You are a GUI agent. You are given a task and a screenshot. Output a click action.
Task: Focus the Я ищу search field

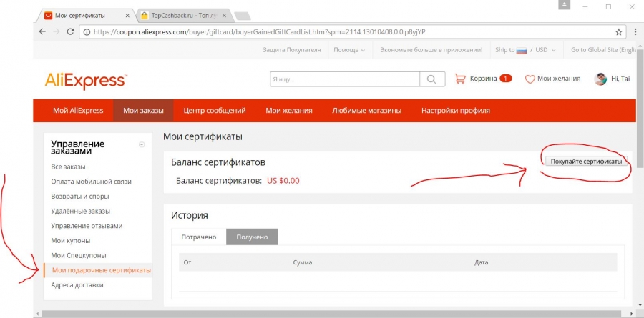[x=343, y=79]
